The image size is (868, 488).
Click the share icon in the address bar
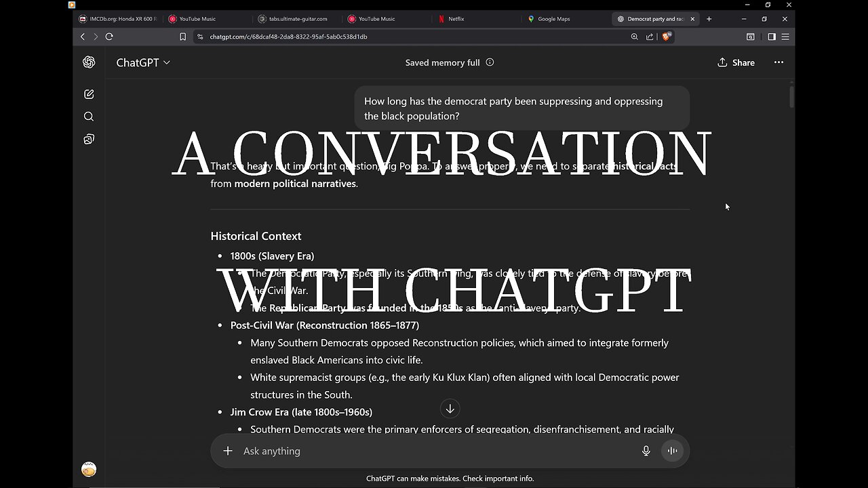(650, 37)
